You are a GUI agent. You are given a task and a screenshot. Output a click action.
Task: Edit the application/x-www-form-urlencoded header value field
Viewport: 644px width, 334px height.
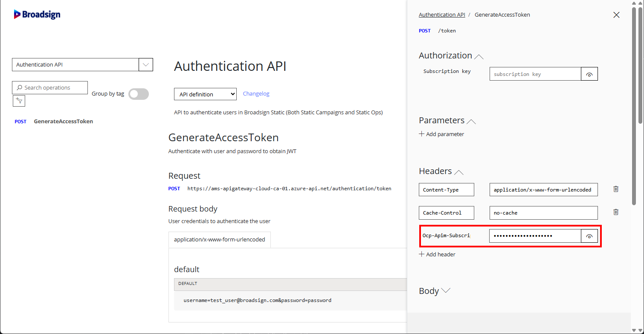click(544, 190)
